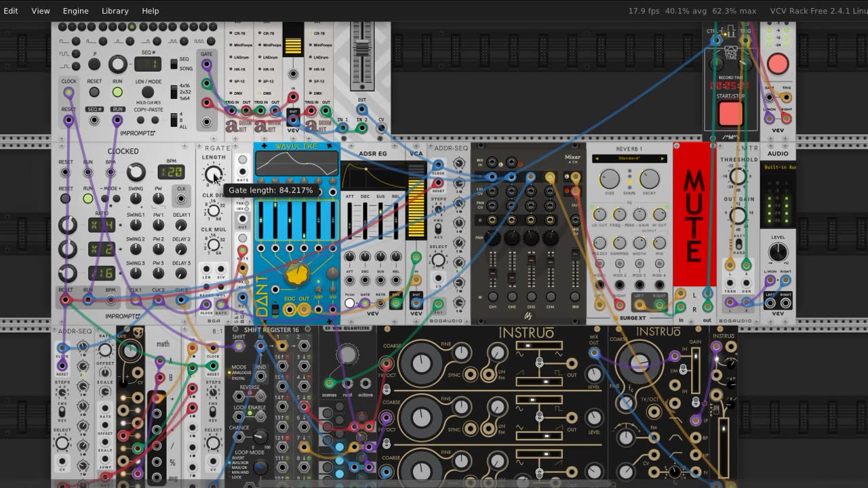The width and height of the screenshot is (868, 488).
Task: Toggle the MIX mute button on the mixer
Action: [576, 298]
